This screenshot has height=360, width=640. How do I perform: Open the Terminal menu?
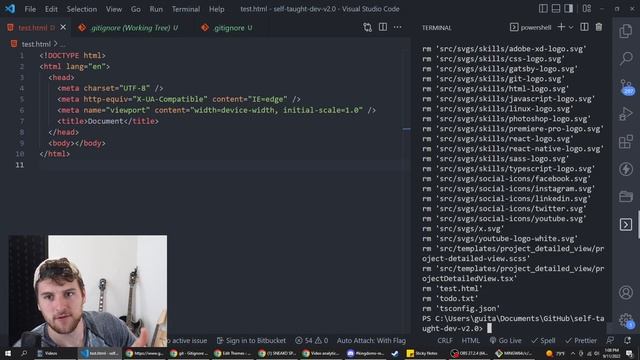pos(186,9)
